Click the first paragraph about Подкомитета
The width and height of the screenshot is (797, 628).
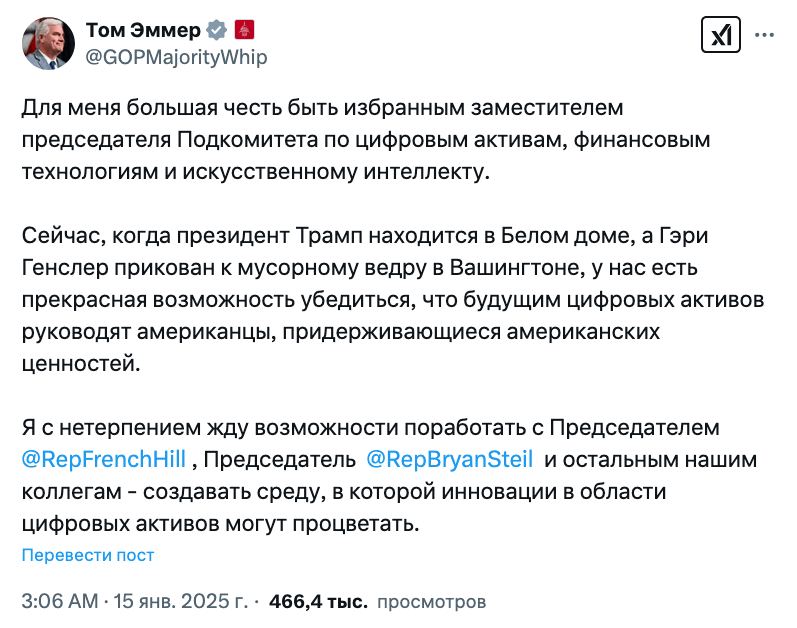tap(365, 140)
